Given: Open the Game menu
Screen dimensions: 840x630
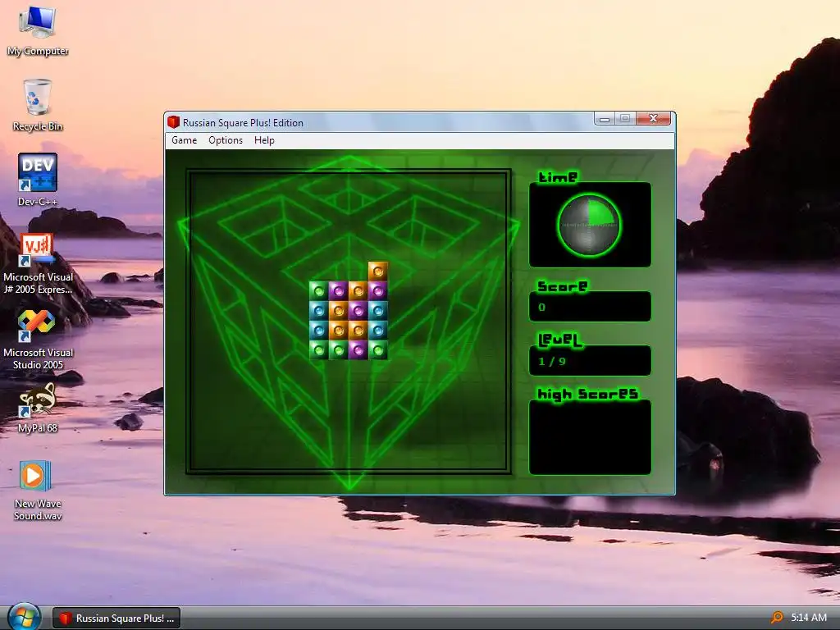Looking at the screenshot, I should 185,140.
